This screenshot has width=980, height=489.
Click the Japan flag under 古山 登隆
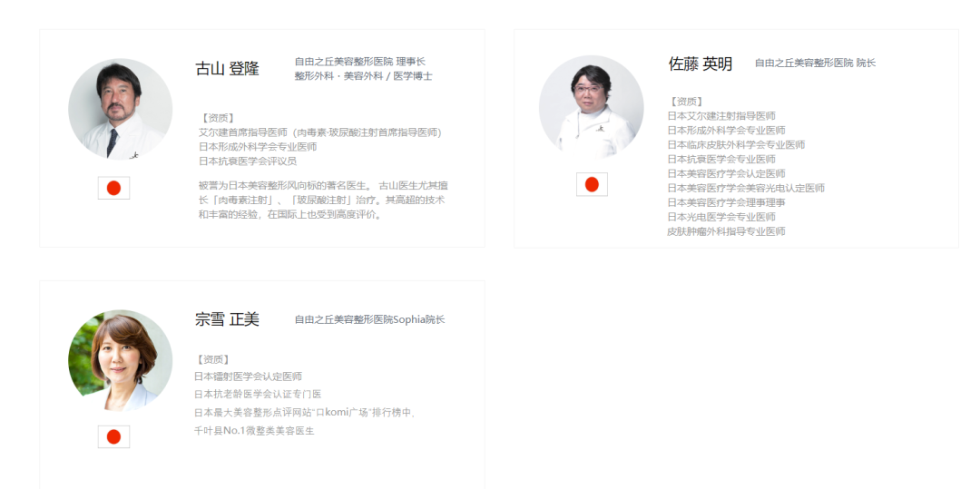[x=113, y=188]
